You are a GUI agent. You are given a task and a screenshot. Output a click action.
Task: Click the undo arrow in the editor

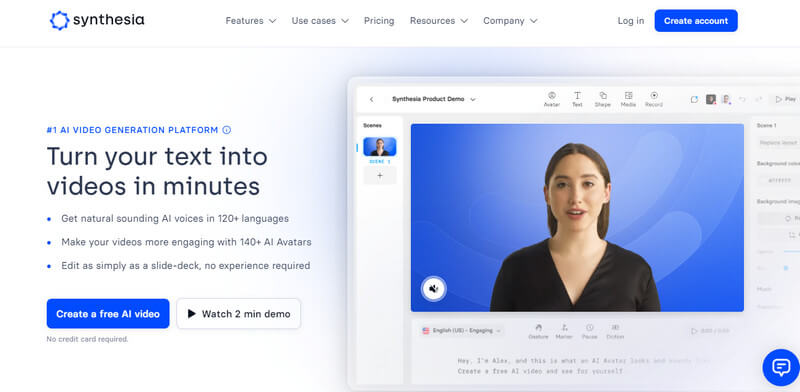tap(742, 99)
